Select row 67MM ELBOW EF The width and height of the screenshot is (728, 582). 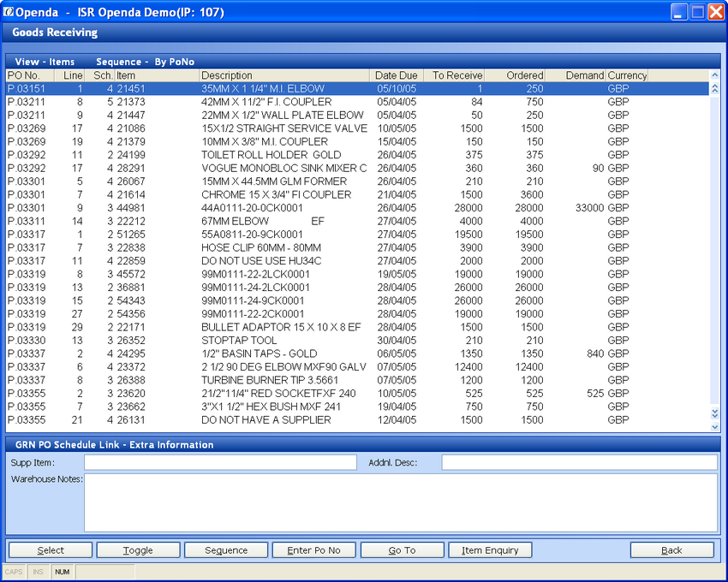357,221
